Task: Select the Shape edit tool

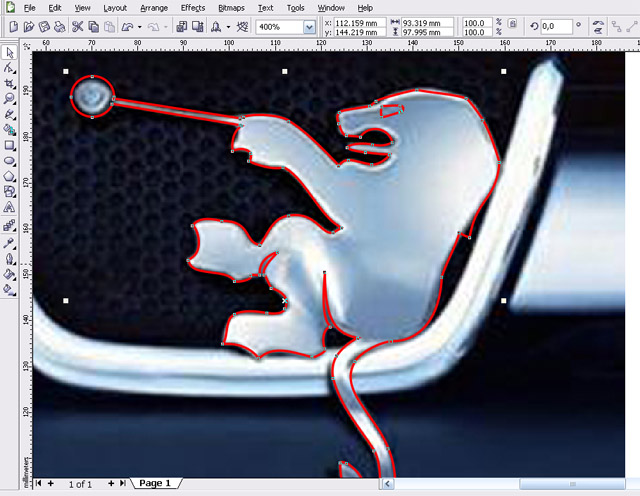Action: [x=9, y=68]
